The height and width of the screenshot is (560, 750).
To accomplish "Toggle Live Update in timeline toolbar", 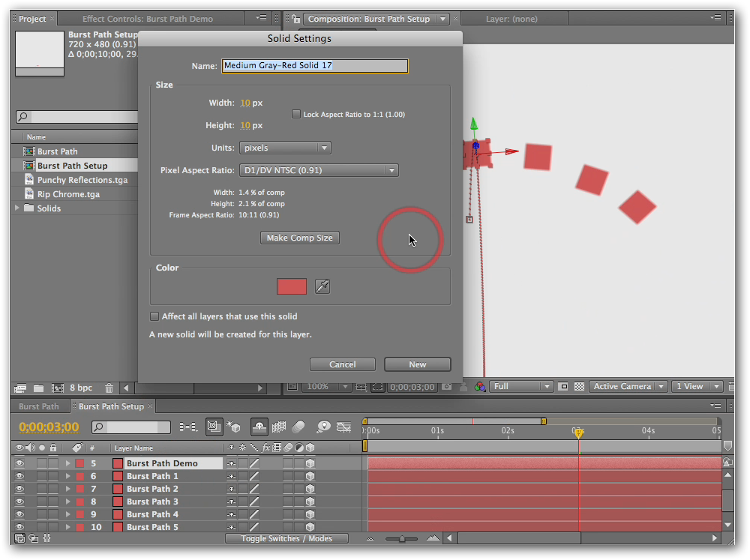I will click(214, 427).
